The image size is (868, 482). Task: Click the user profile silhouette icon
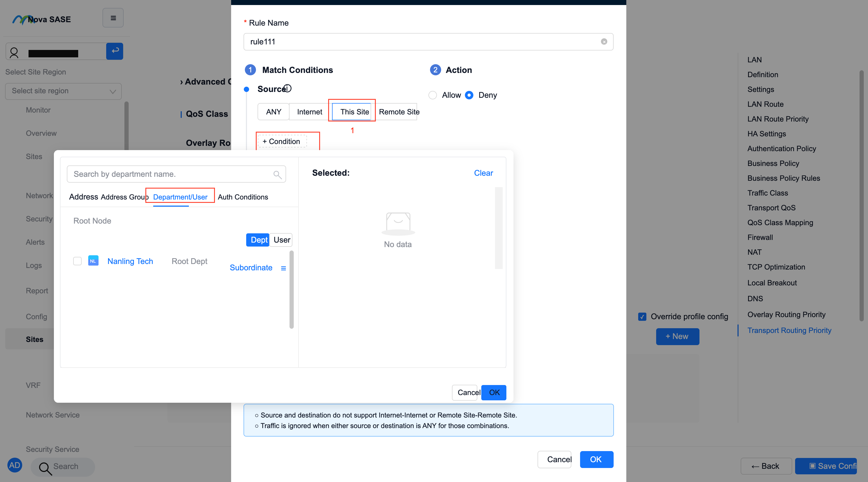(x=14, y=53)
